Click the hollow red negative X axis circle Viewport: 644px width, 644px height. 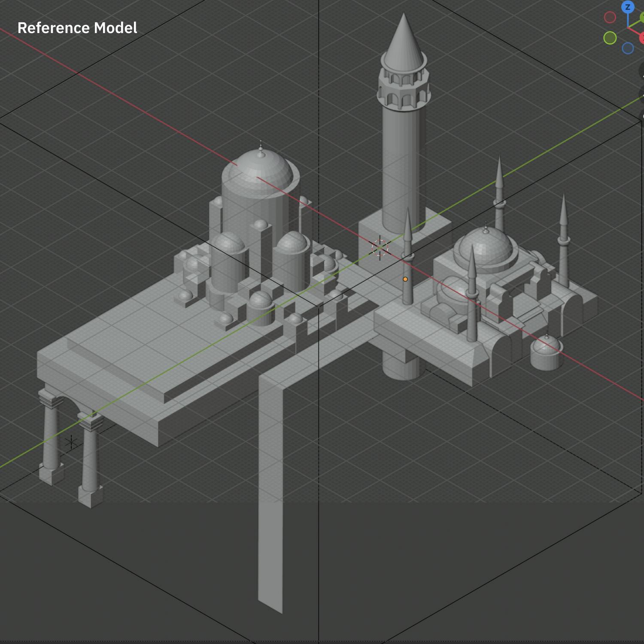tap(610, 17)
